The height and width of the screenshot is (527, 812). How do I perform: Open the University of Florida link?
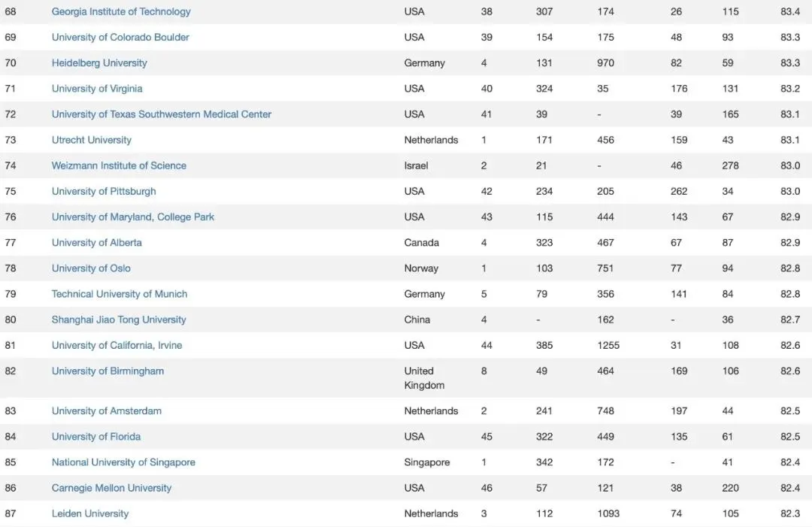96,436
